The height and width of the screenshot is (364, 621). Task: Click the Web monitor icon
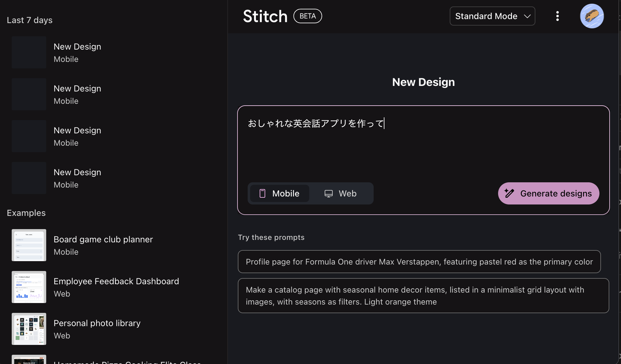[328, 193]
